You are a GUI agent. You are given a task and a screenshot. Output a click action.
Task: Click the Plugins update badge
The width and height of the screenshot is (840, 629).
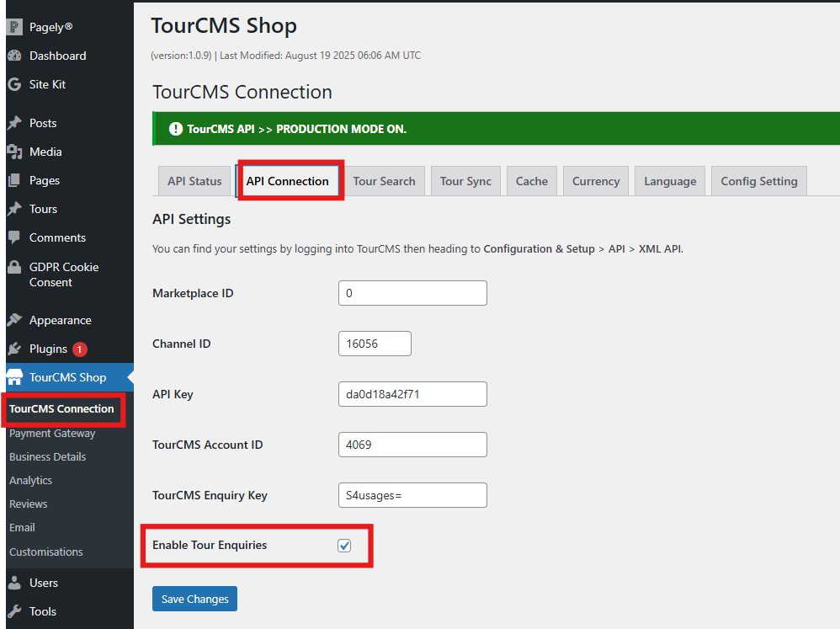coord(80,349)
